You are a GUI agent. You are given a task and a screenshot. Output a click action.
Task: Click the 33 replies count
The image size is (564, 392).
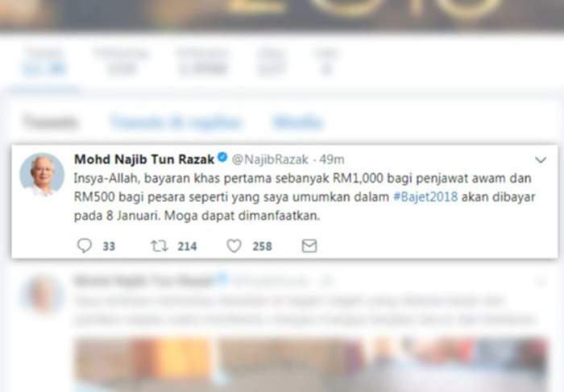(109, 246)
